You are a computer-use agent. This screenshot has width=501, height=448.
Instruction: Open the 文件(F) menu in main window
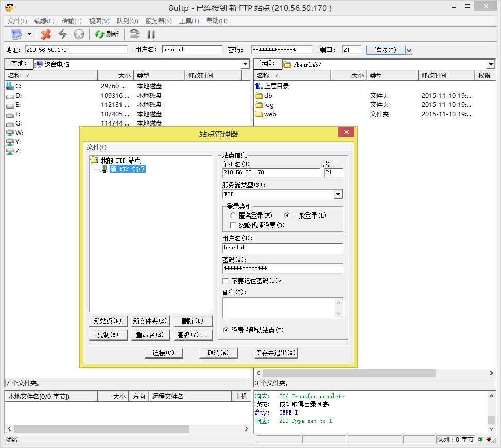coord(18,21)
